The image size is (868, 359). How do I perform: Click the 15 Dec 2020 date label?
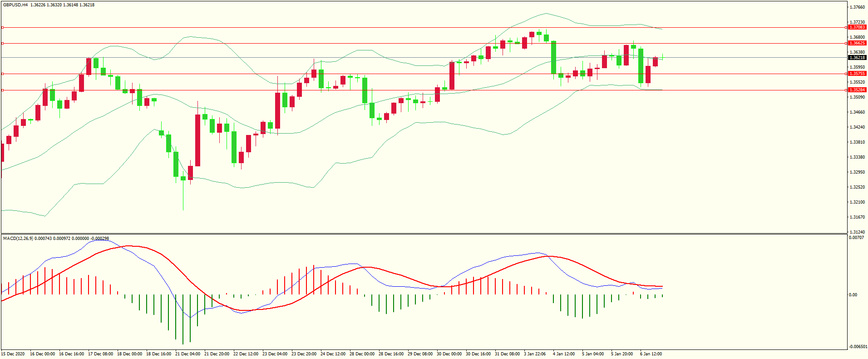click(13, 354)
